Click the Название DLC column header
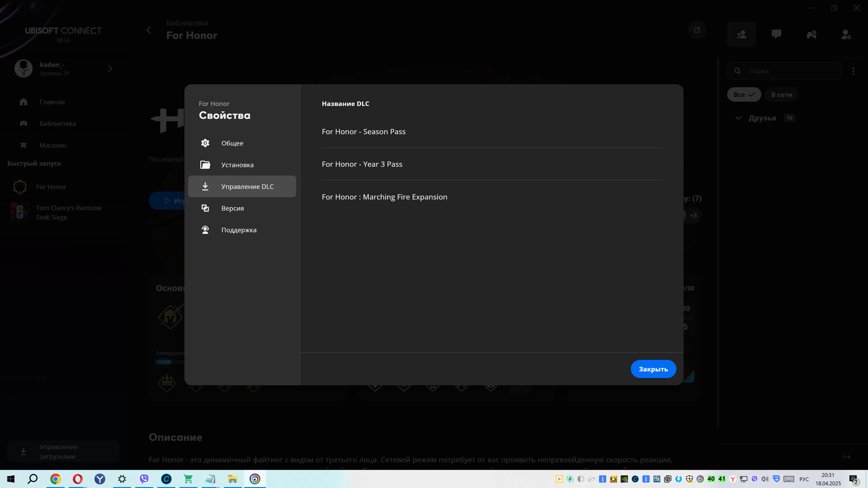 click(x=345, y=104)
